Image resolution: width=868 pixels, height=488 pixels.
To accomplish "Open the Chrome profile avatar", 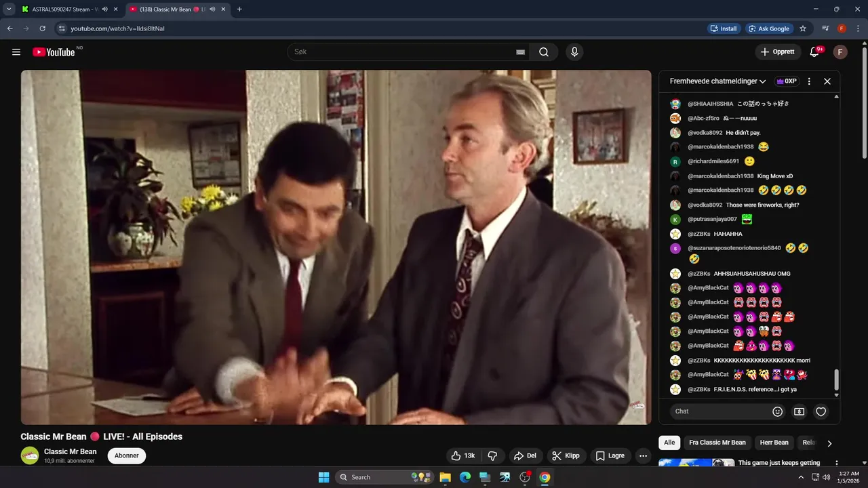I will [x=842, y=28].
